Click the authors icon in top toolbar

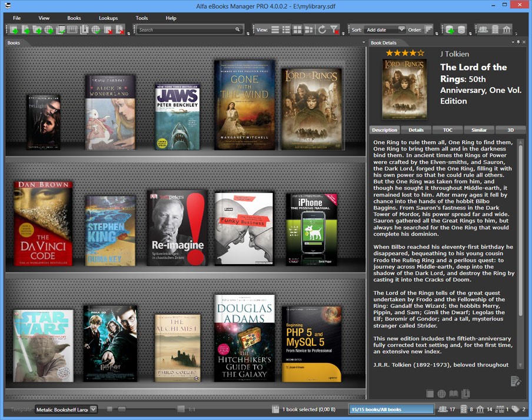point(483,29)
